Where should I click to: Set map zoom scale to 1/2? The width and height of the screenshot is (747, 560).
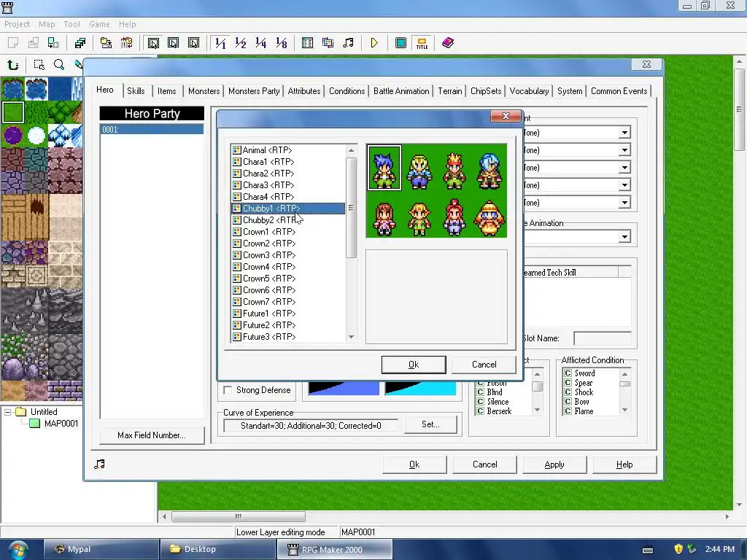[x=241, y=43]
